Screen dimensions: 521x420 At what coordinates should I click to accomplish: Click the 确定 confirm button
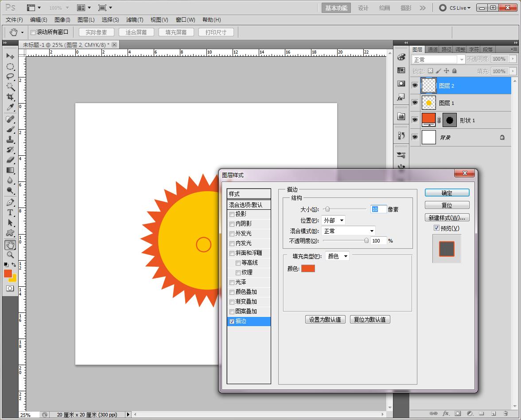click(447, 193)
